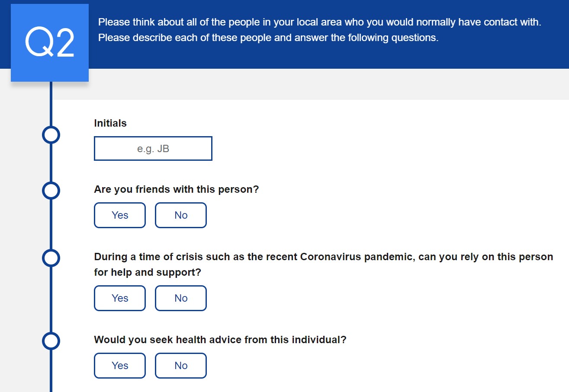Click the header sentence about your local area
Image resolution: width=569 pixels, height=392 pixels.
click(319, 22)
